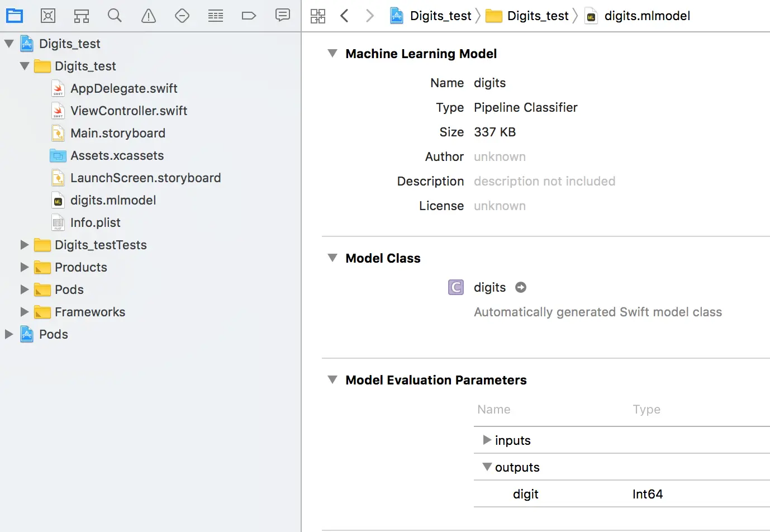Expand the inputs parameter row
The height and width of the screenshot is (532, 770).
[x=487, y=440]
